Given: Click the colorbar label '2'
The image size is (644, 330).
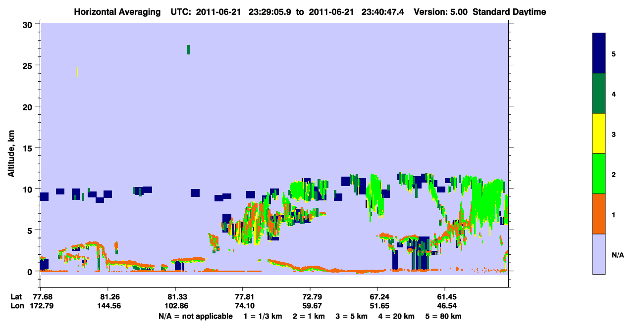Looking at the screenshot, I should click(614, 174).
